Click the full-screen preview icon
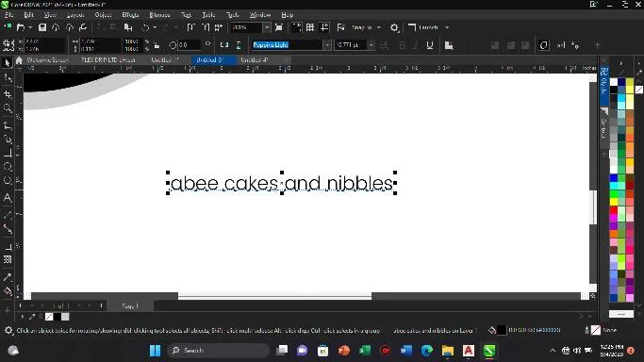The width and height of the screenshot is (644, 362). 279,27
